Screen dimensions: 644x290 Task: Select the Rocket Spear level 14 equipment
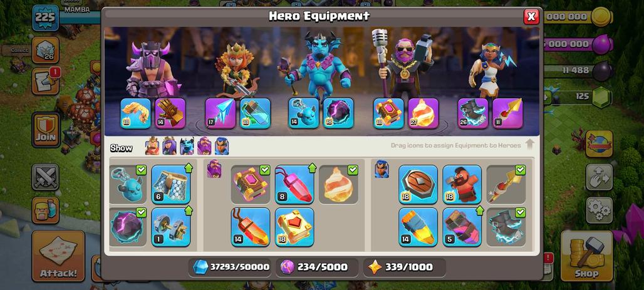418,227
